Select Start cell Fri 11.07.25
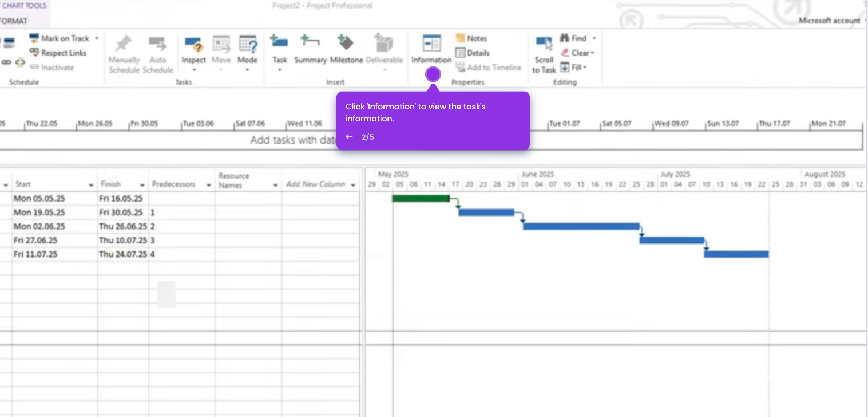Screen dimensions: 868x417 (x=54, y=254)
